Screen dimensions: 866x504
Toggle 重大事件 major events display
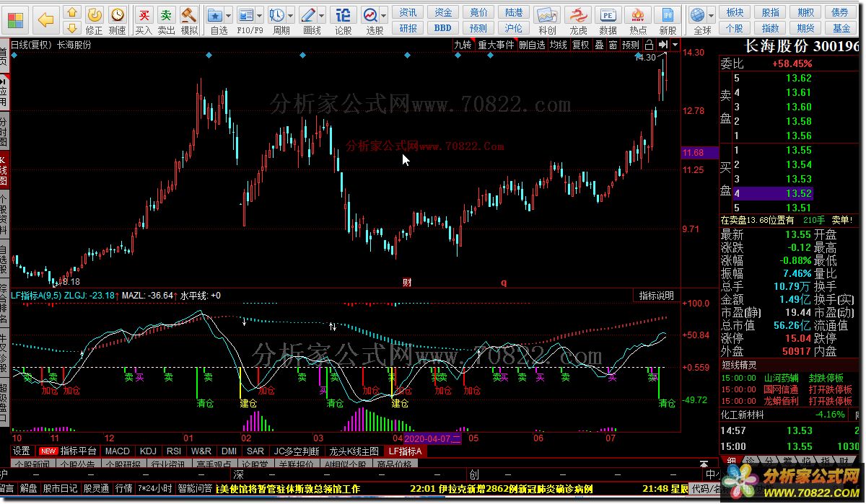[496, 45]
